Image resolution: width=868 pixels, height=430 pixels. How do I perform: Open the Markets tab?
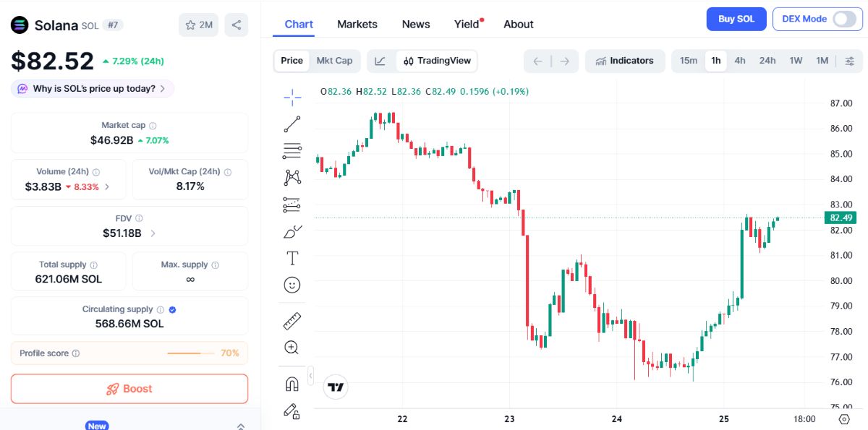[x=357, y=24]
